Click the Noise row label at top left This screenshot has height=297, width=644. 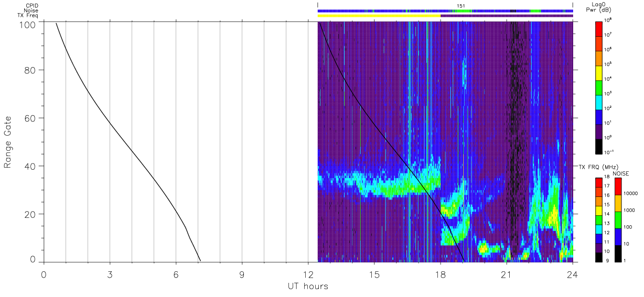tap(31, 10)
